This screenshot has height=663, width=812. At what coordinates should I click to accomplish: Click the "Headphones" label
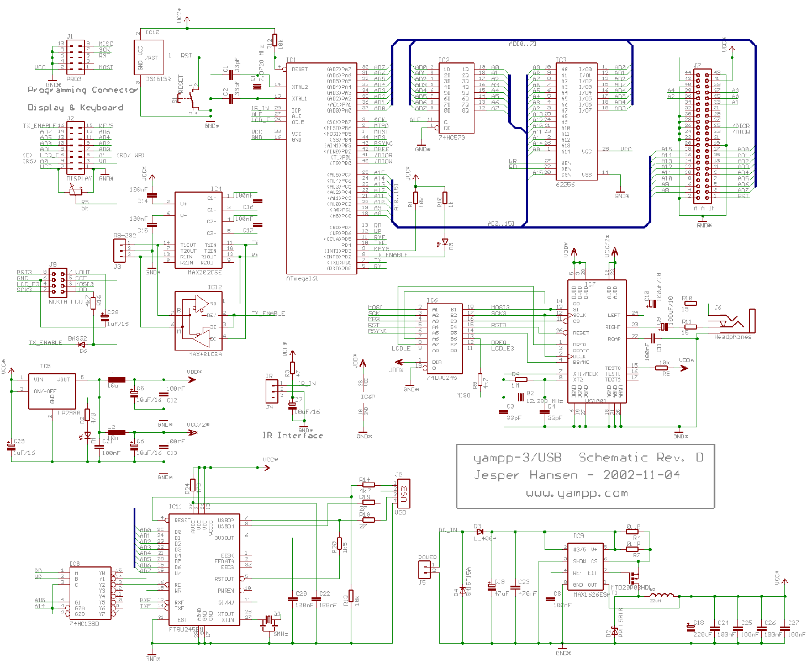click(x=733, y=337)
